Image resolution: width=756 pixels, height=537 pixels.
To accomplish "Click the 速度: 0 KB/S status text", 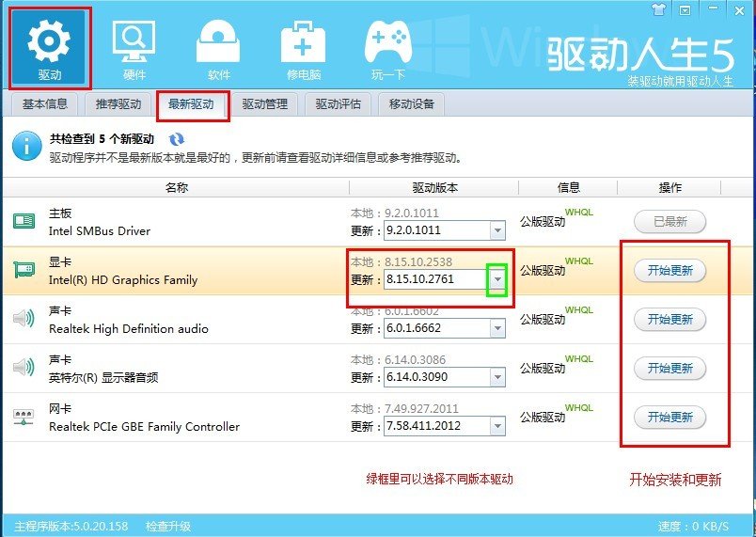I will (693, 526).
